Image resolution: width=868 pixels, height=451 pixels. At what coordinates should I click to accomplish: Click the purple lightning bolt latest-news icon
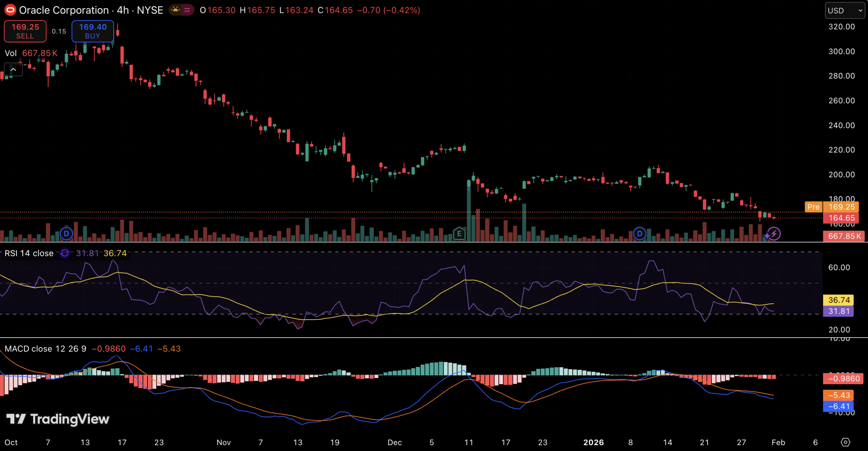(774, 234)
